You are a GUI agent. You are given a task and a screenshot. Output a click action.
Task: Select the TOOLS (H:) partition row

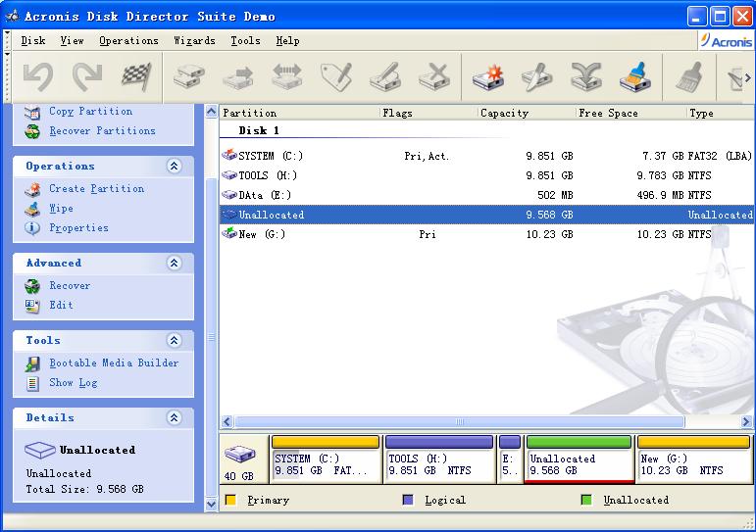tap(487, 175)
